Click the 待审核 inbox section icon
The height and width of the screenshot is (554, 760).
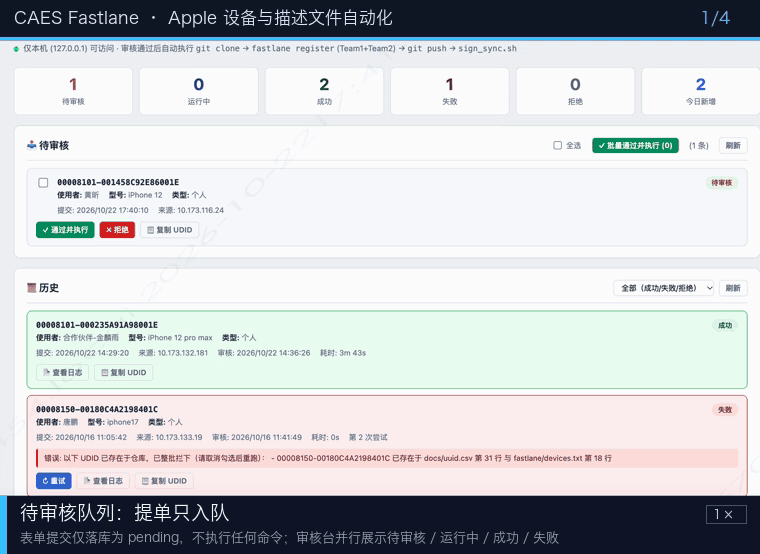pos(32,145)
